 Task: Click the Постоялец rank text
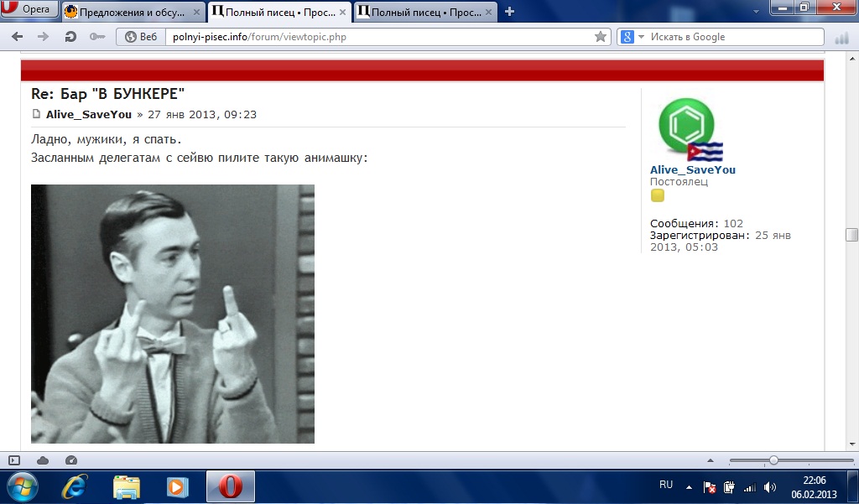click(x=679, y=181)
